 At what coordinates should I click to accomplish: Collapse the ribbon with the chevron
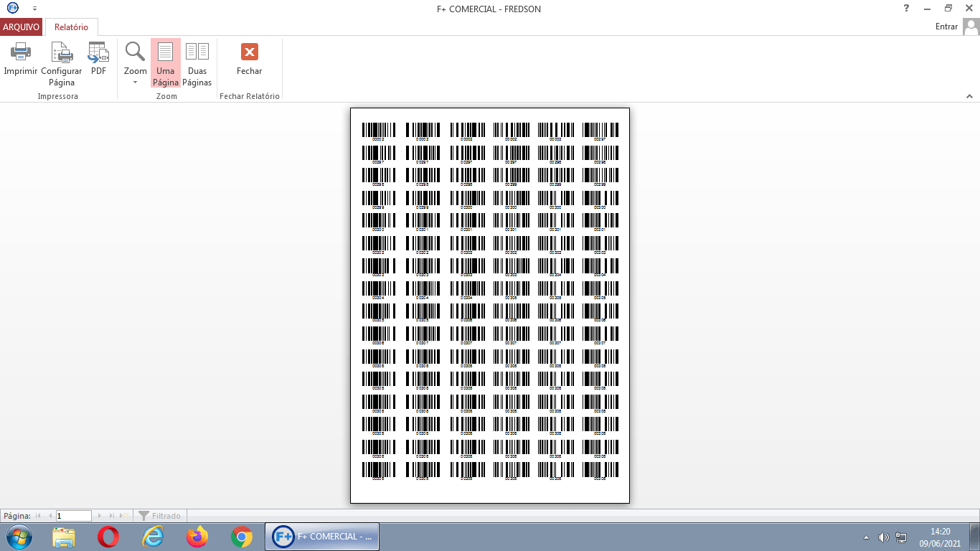tap(969, 96)
